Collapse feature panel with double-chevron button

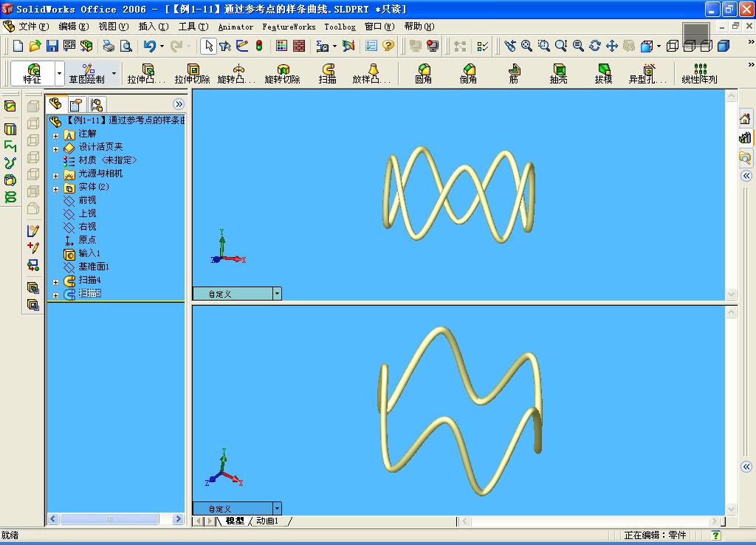(x=179, y=104)
